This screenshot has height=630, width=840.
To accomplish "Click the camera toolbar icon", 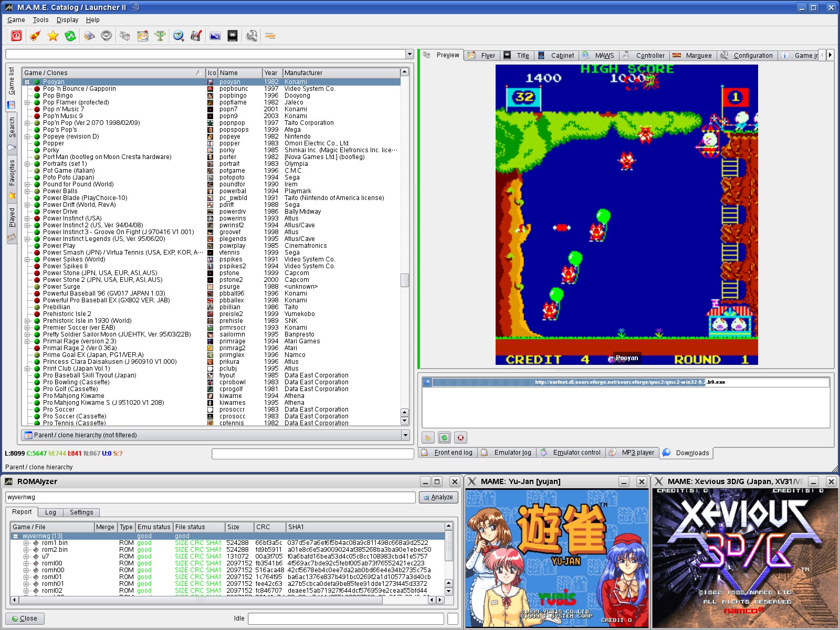I will [125, 36].
